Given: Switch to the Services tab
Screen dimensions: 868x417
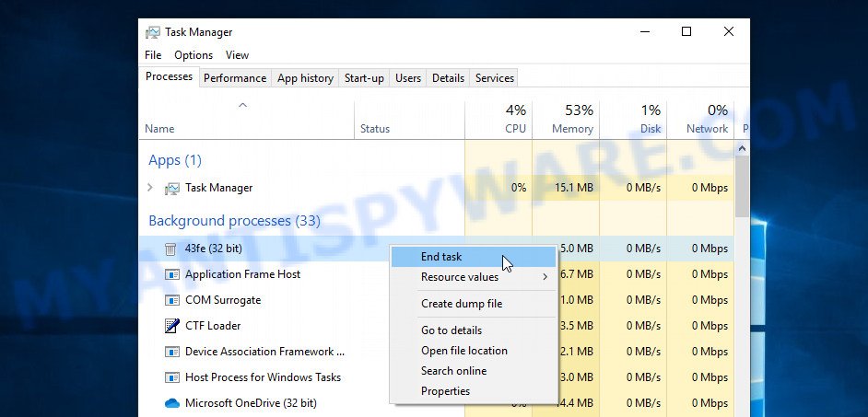Looking at the screenshot, I should (x=494, y=78).
